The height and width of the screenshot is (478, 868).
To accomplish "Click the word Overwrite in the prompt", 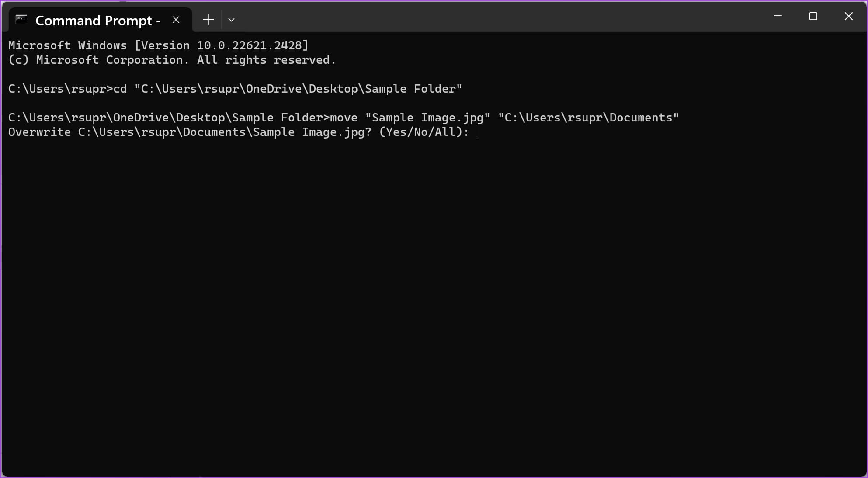I will pyautogui.click(x=39, y=132).
